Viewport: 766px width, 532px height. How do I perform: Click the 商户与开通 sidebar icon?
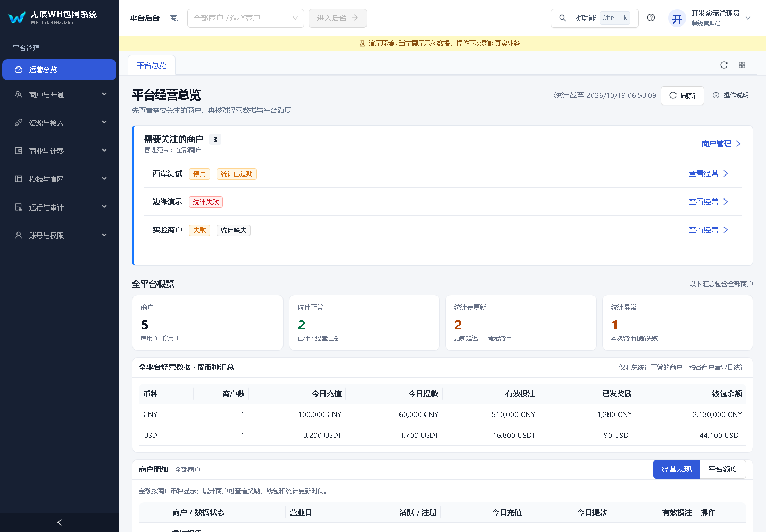(x=19, y=95)
